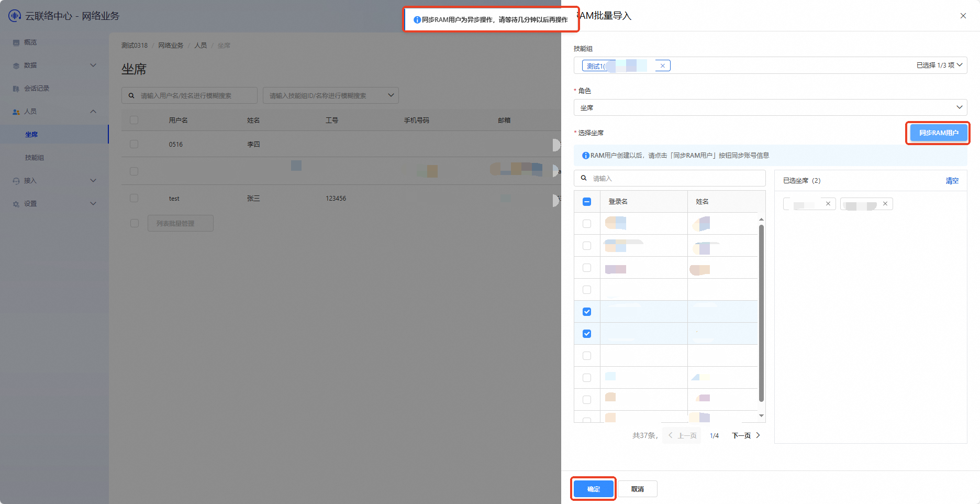980x504 pixels.
Task: Focus the 请输入 search field in the drawer
Action: 670,178
